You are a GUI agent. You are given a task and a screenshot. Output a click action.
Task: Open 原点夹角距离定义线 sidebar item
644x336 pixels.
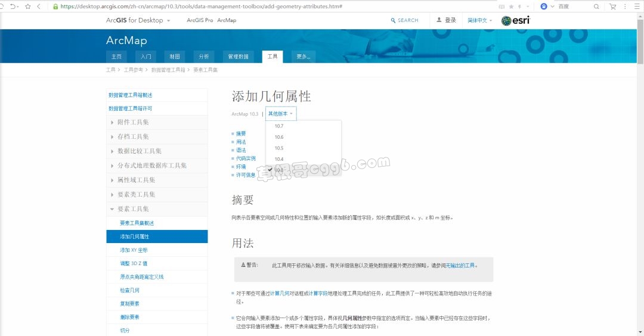click(142, 277)
